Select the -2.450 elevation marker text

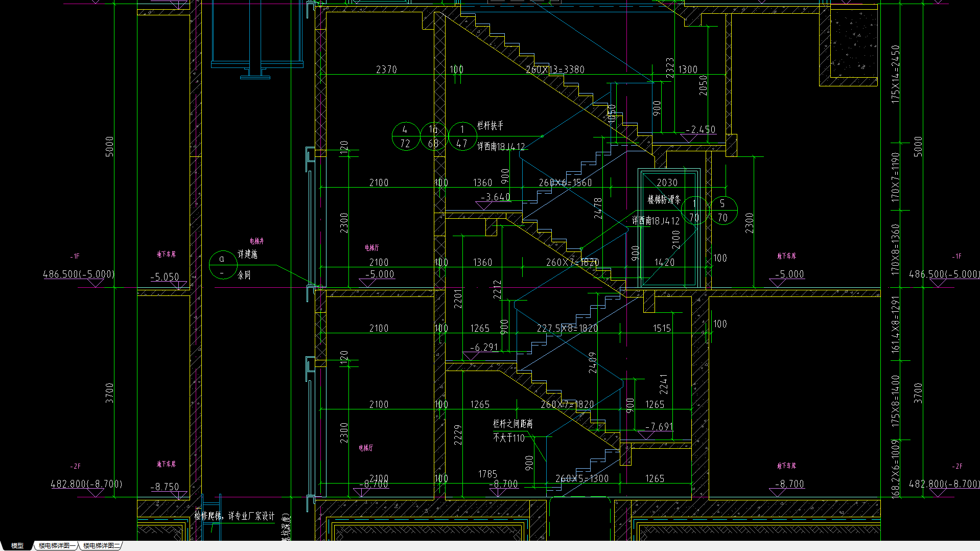point(701,130)
